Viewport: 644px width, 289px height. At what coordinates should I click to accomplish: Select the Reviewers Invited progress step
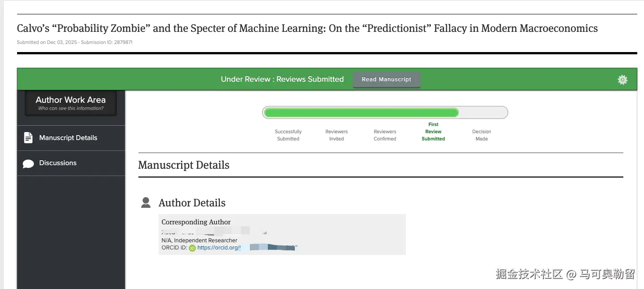[337, 135]
